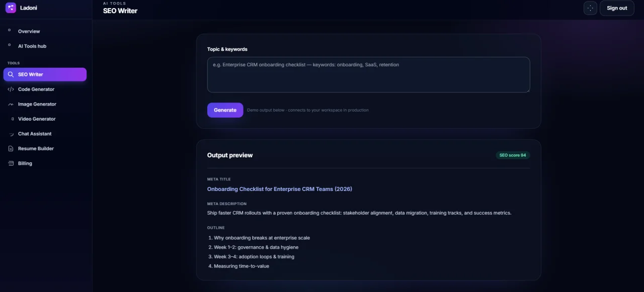The width and height of the screenshot is (644, 292).
Task: Click the 'Demo output below' note text
Action: point(307,110)
